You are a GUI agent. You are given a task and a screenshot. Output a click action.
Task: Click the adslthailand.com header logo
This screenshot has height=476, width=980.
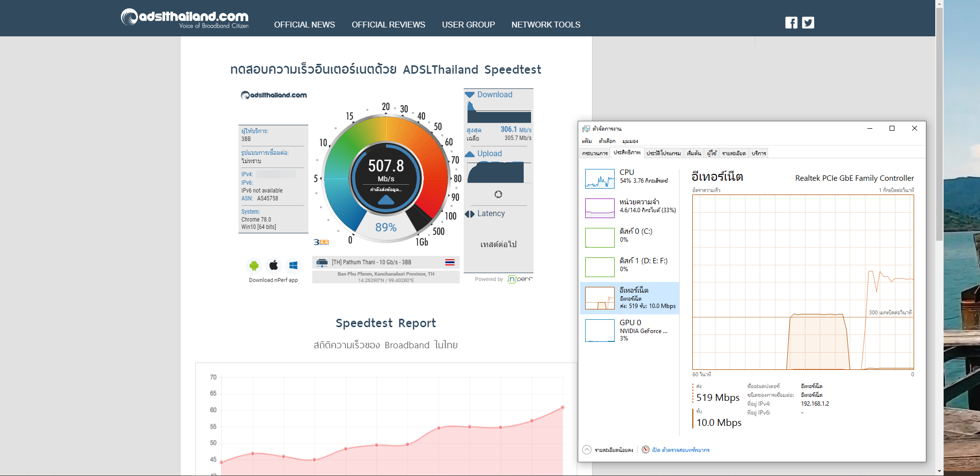tap(185, 19)
